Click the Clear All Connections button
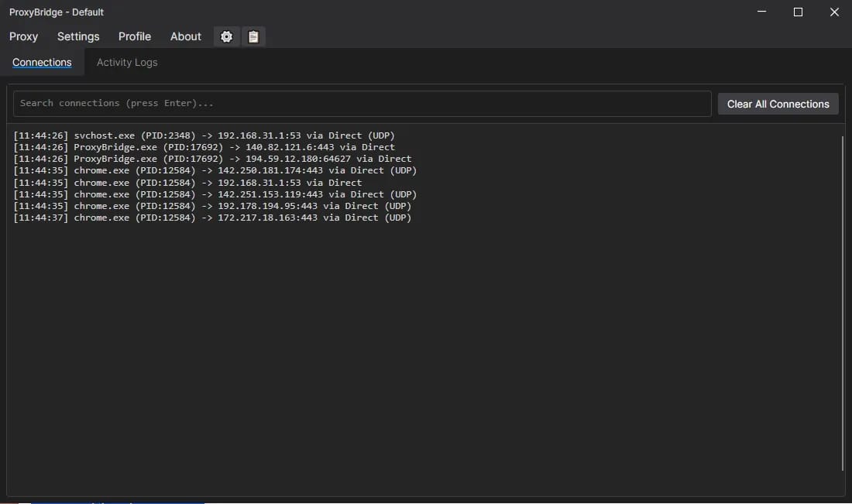 (x=778, y=104)
